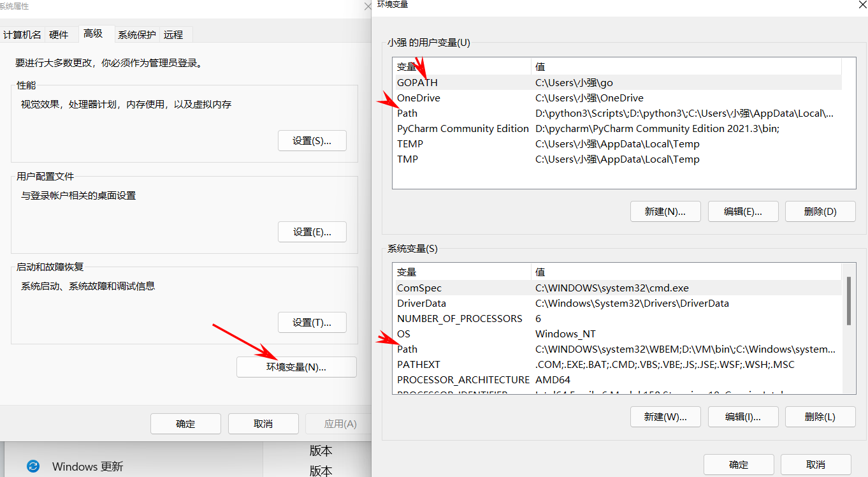Click C:\WINDOWS\system32\cmd.exe value cell

click(612, 288)
